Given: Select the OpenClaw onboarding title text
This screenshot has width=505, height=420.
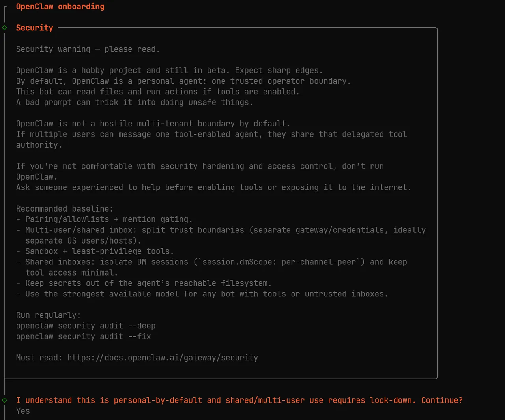Looking at the screenshot, I should pos(60,6).
